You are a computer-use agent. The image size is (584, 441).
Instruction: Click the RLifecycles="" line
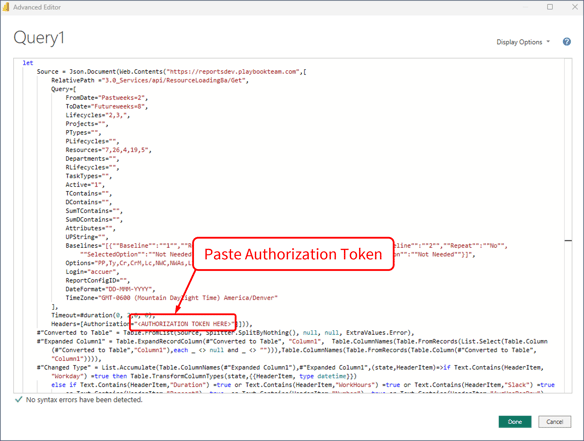pyautogui.click(x=92, y=167)
